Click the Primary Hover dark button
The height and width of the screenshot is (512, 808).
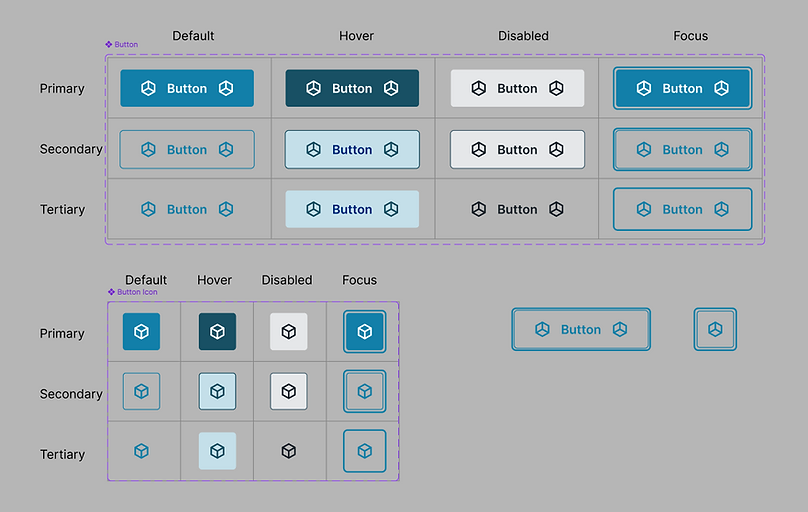pos(352,88)
